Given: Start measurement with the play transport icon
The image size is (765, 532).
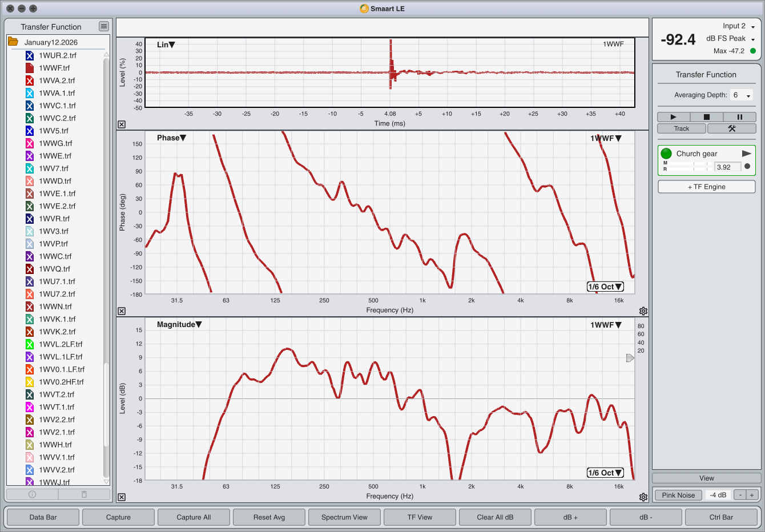Looking at the screenshot, I should coord(673,116).
